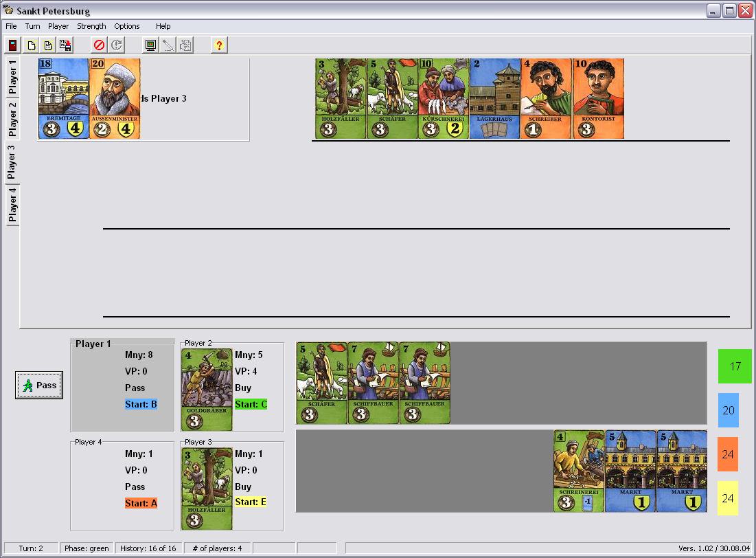Screen dimensions: 756x558
Task: Open a saved game via document icon
Action: click(x=48, y=45)
